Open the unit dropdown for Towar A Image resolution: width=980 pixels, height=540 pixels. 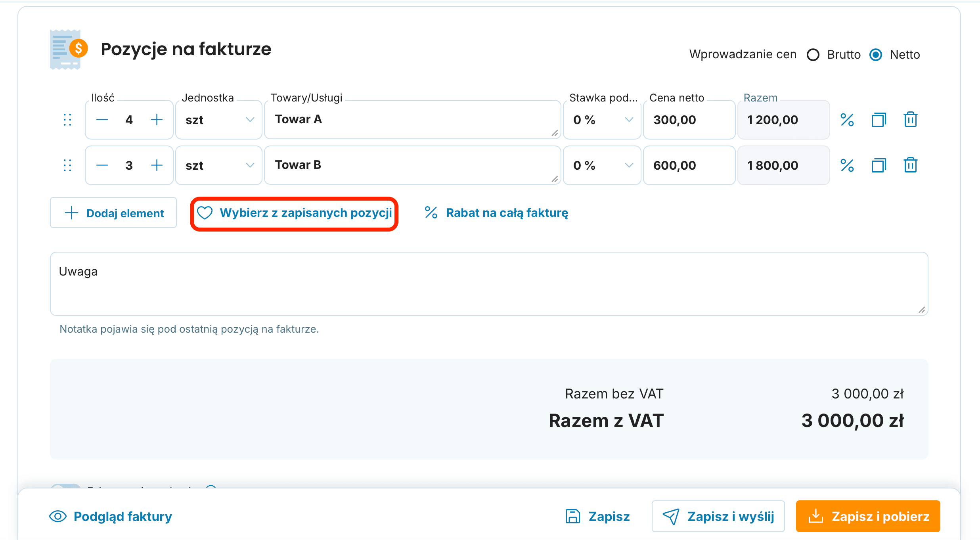[x=219, y=120]
